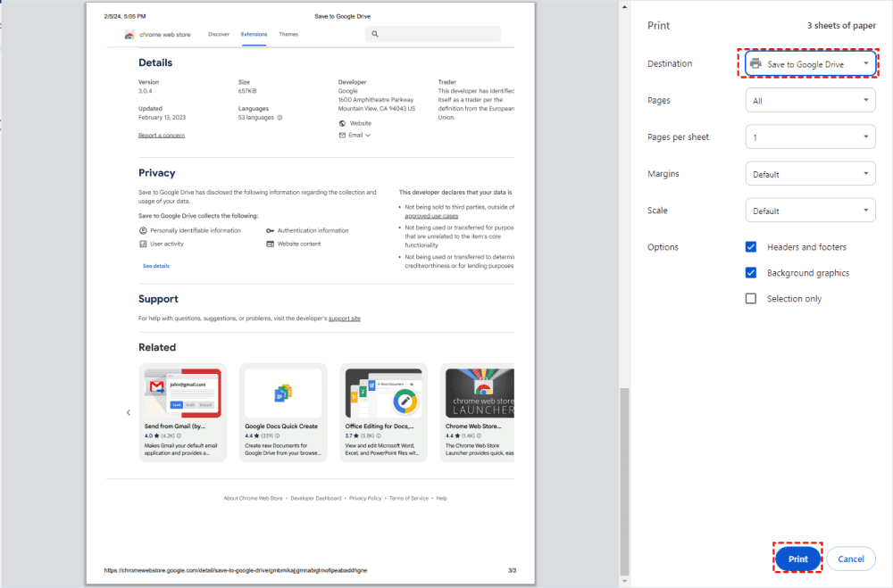Image resolution: width=893 pixels, height=588 pixels.
Task: Click the Google Docs Quick Create icon
Action: tap(283, 393)
